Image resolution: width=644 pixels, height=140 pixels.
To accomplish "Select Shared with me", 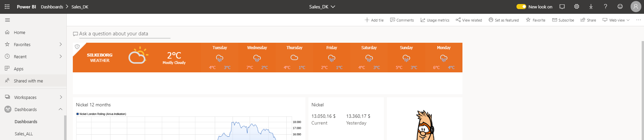I will [33, 81].
